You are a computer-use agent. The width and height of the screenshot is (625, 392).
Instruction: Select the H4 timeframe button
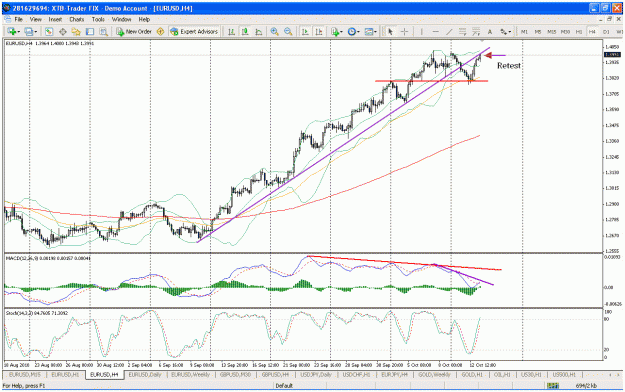(x=592, y=32)
